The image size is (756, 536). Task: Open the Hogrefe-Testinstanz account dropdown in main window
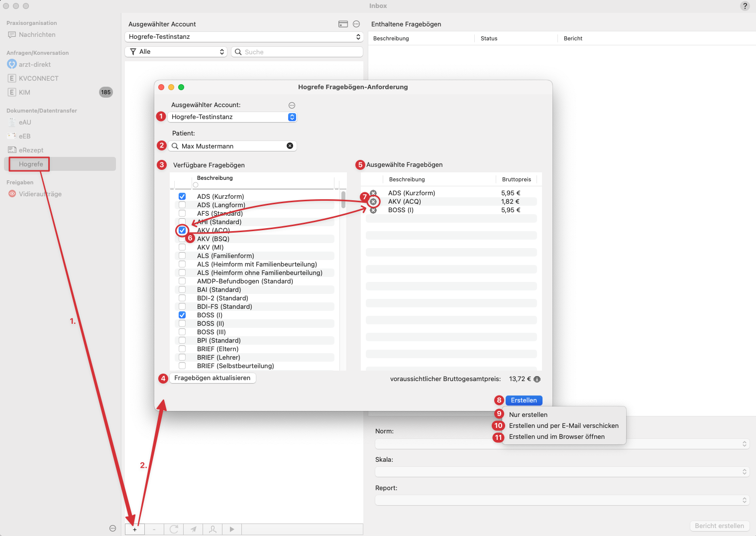[244, 37]
